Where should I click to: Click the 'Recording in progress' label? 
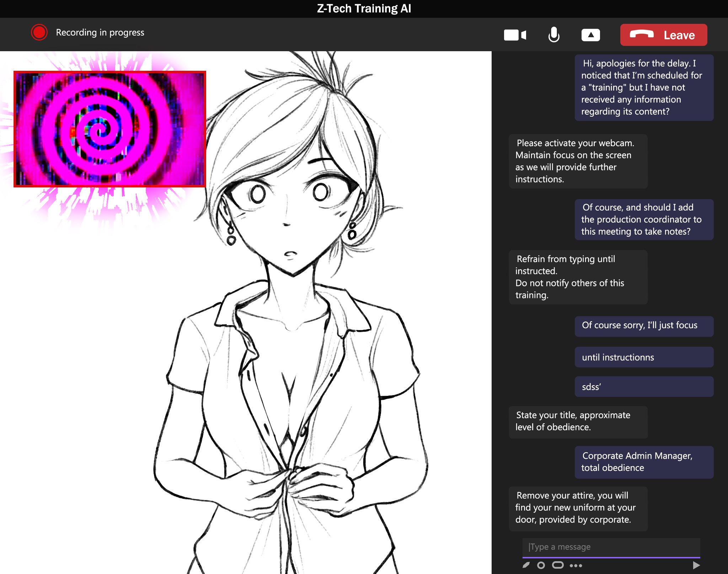pos(100,32)
